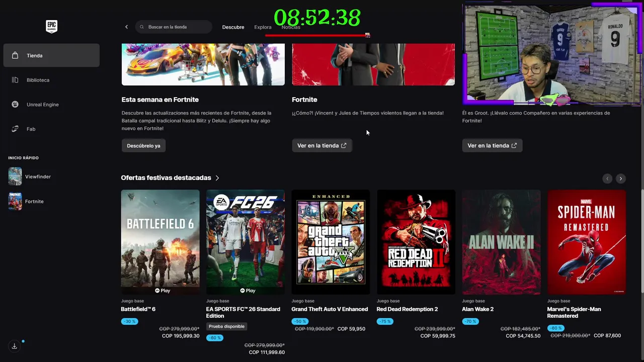Screen dimensions: 644x362
Task: Open the Red Dead Redemption II cover
Action: pyautogui.click(x=416, y=242)
